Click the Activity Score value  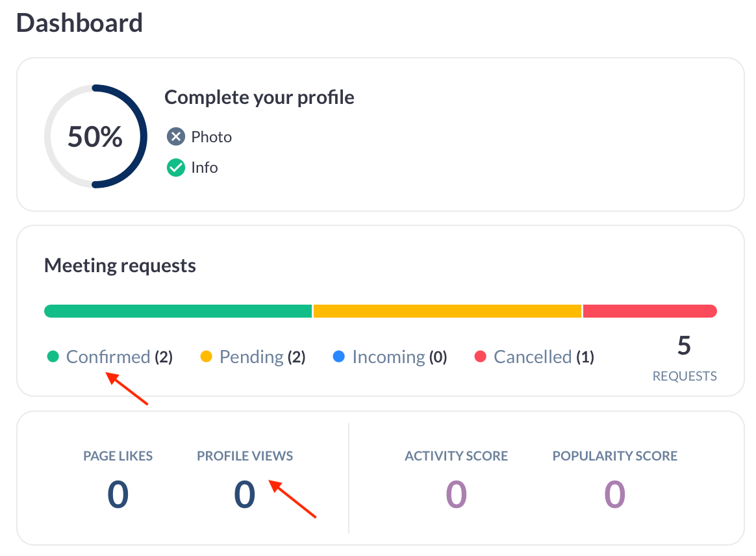point(456,494)
